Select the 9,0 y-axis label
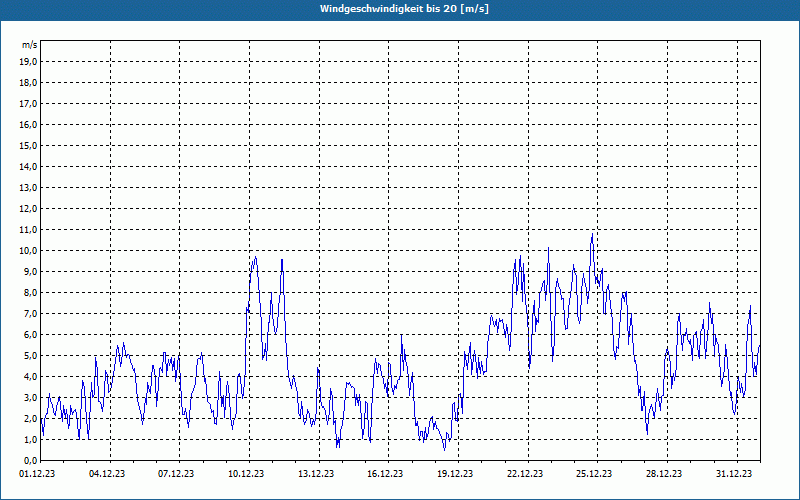 tap(30, 271)
